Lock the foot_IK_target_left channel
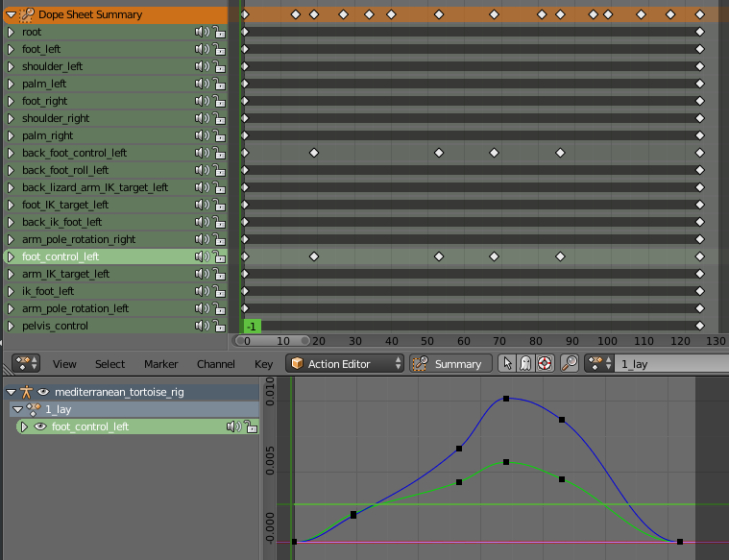The height and width of the screenshot is (560, 729). pyautogui.click(x=219, y=205)
